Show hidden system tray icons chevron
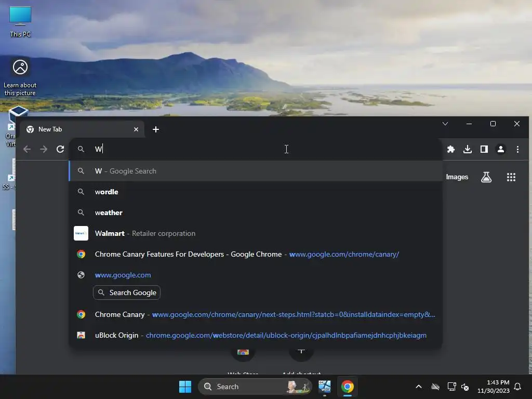 [418, 387]
